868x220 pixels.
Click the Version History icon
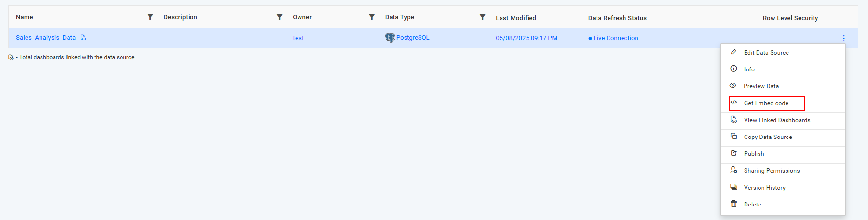tap(733, 187)
